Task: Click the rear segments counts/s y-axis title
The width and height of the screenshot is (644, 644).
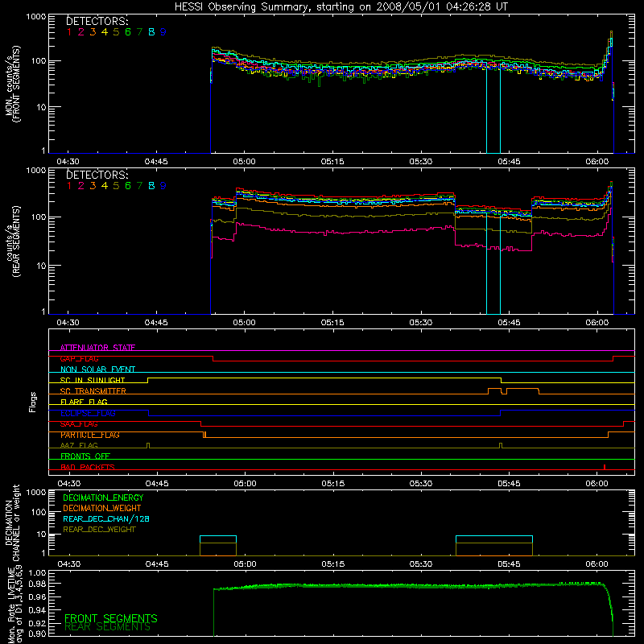Action: coord(12,242)
